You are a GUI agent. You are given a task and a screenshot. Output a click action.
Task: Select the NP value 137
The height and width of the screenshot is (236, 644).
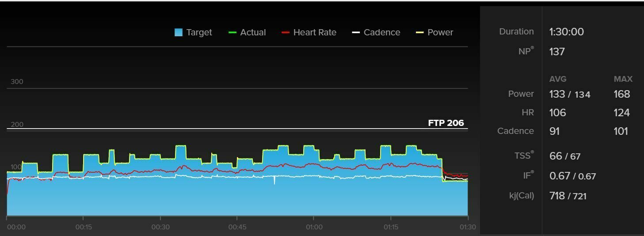(557, 52)
